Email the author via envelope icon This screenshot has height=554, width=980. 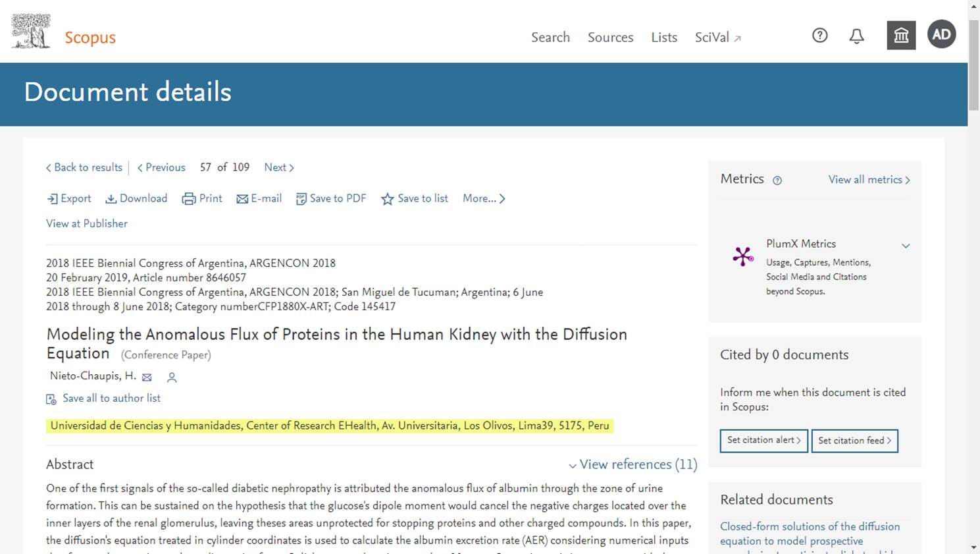click(147, 377)
